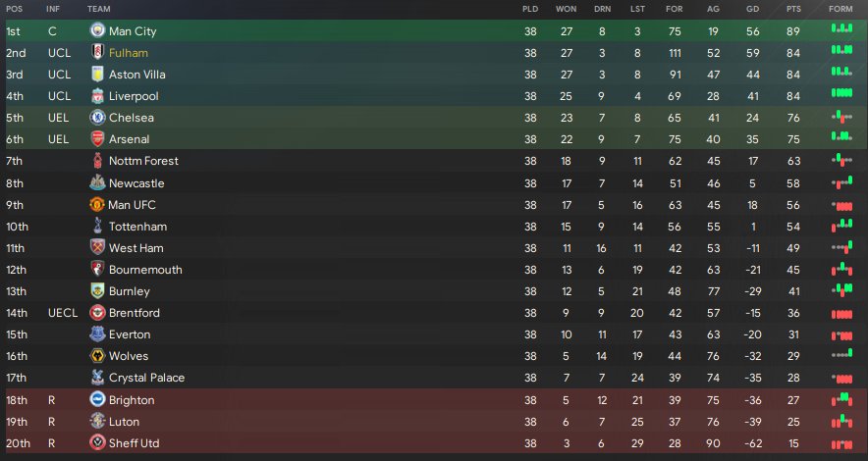
Task: Click the Newcastle club badge
Action: (96, 182)
